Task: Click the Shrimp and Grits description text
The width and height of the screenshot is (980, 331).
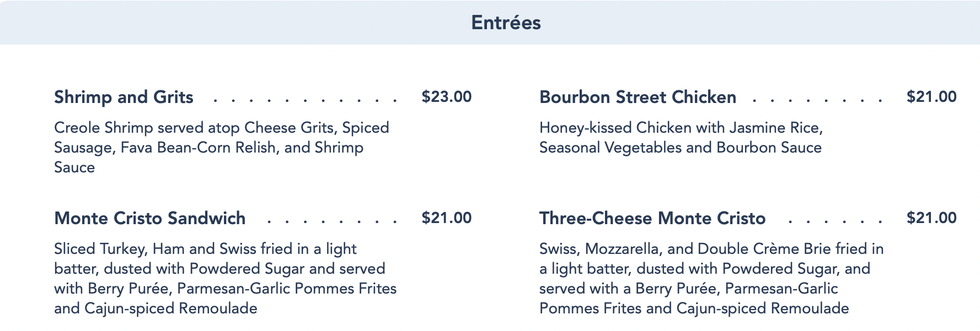Action: [x=221, y=148]
